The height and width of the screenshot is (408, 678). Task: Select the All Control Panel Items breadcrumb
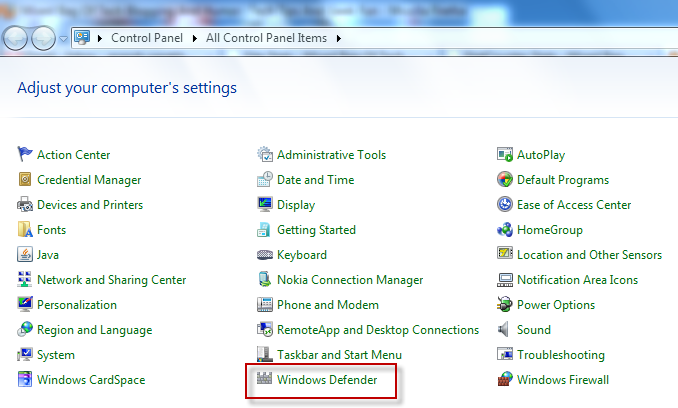(266, 38)
